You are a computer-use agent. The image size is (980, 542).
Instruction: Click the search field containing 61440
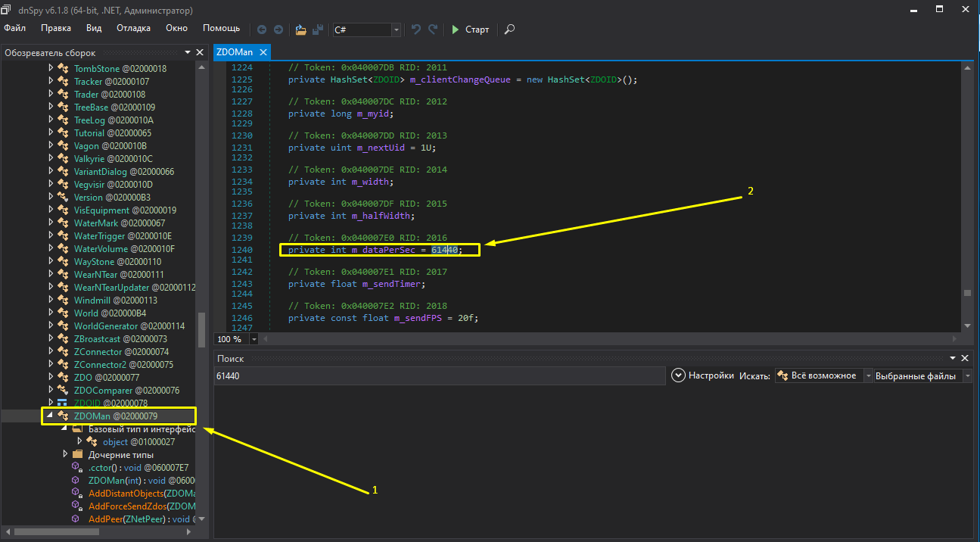coord(439,375)
